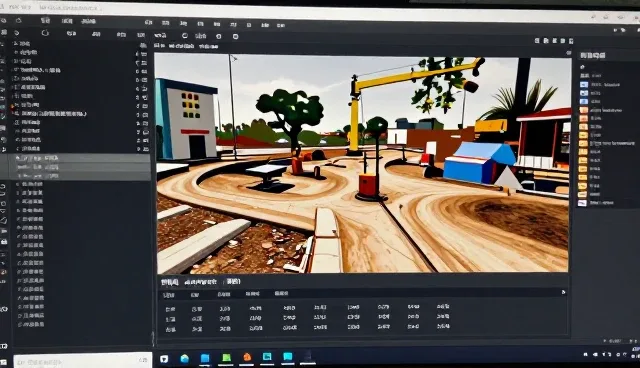Open the orange app icon on the taskbar

[247, 357]
